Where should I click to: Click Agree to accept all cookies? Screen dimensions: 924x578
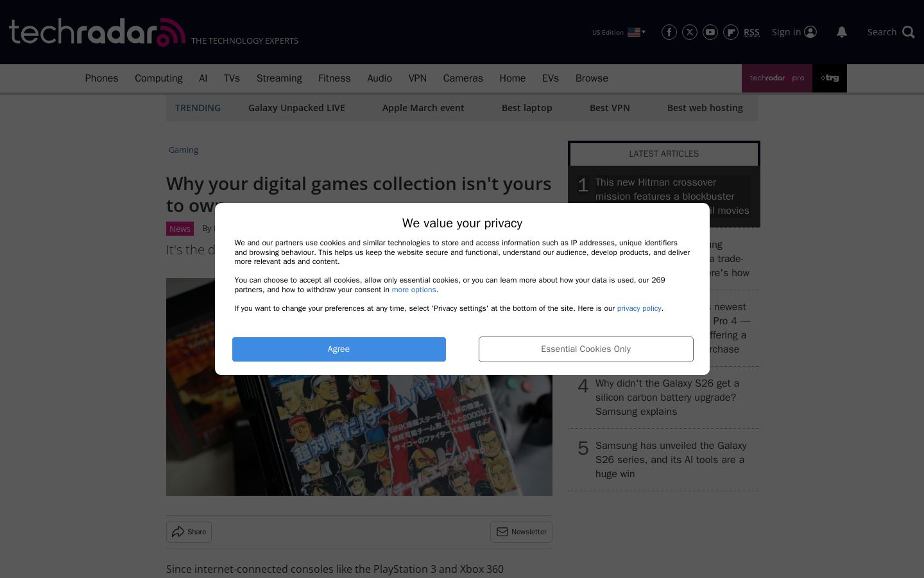click(x=339, y=349)
